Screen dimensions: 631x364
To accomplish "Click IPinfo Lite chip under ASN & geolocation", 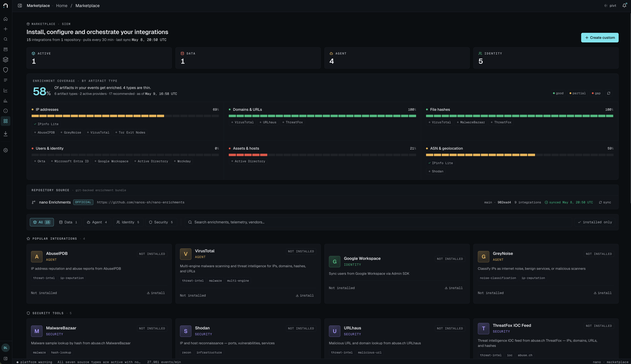I will pos(440,163).
